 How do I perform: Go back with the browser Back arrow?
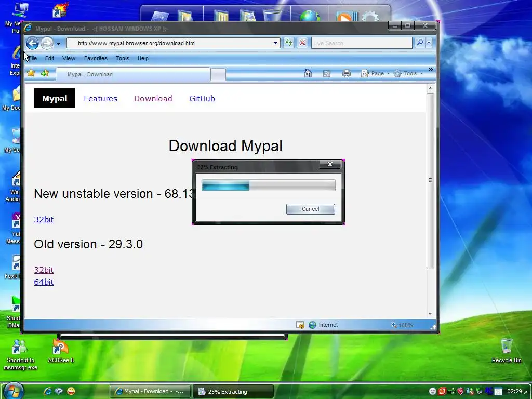(x=33, y=43)
